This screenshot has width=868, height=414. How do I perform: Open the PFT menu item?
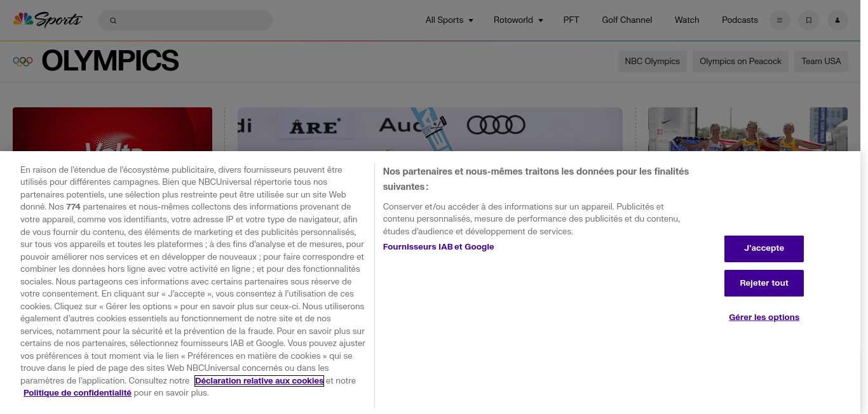click(571, 20)
